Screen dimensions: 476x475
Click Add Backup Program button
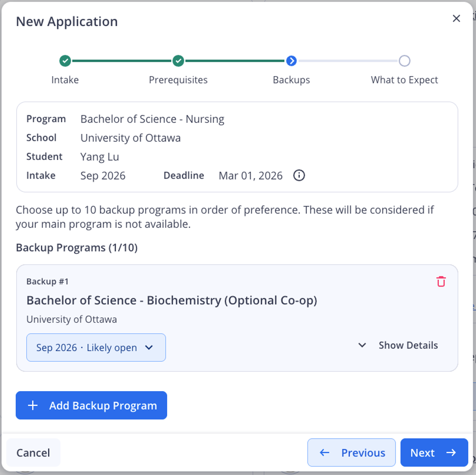click(x=91, y=405)
